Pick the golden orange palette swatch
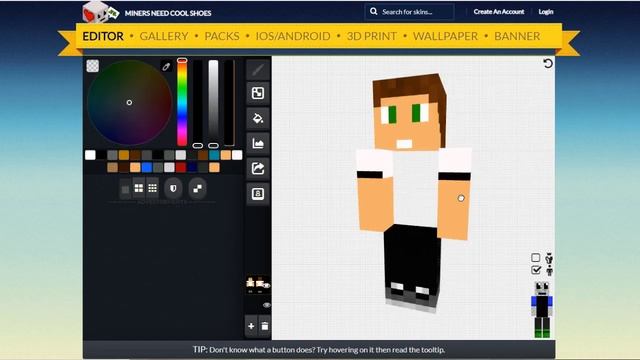 [x=124, y=155]
